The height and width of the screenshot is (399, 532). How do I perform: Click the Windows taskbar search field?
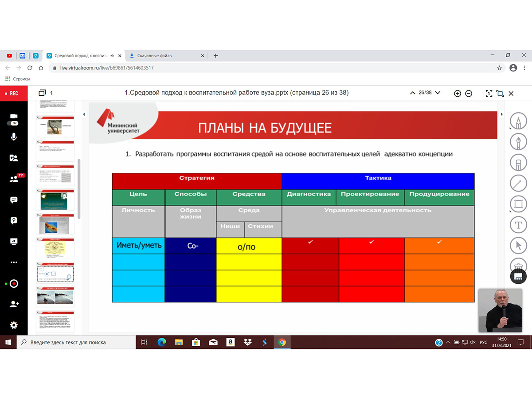(x=76, y=342)
